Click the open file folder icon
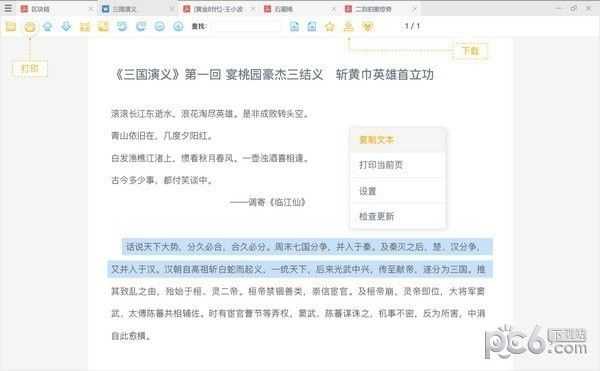 point(11,26)
